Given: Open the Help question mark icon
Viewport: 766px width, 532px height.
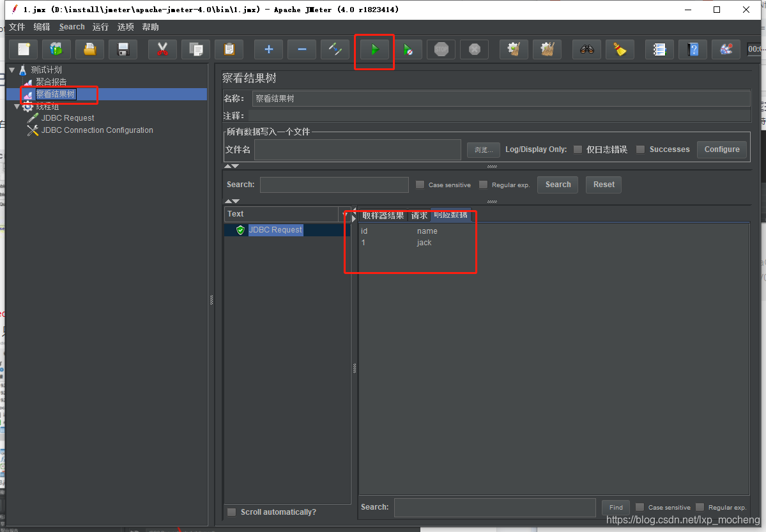Looking at the screenshot, I should click(x=693, y=49).
